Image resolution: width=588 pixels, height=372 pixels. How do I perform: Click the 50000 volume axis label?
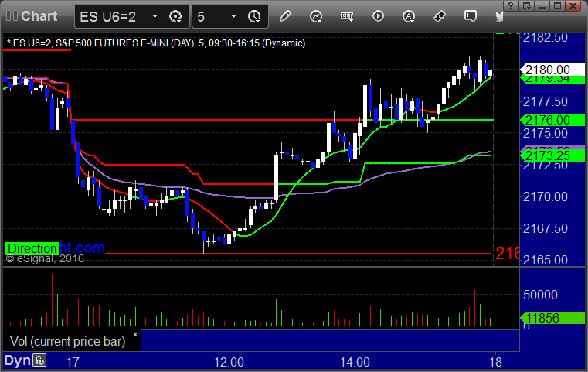pyautogui.click(x=540, y=295)
